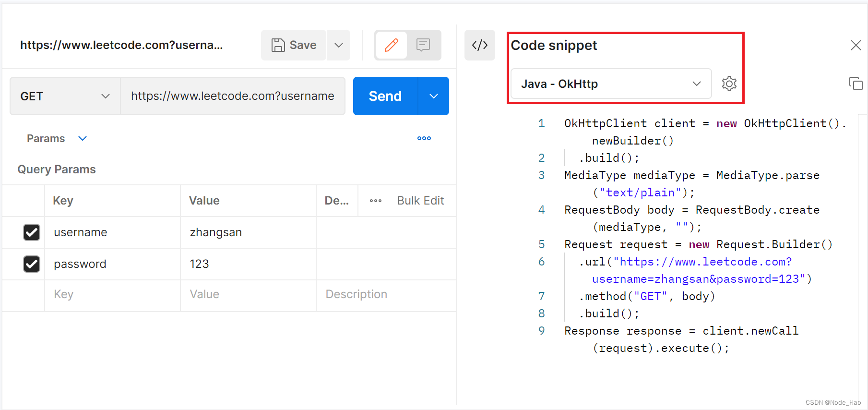Copy the code snippet to clipboard

[856, 84]
